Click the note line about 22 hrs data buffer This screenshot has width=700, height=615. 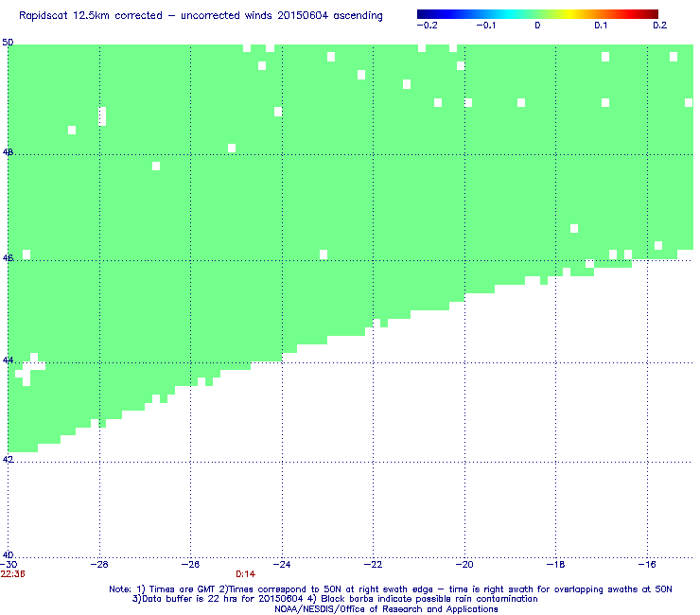click(335, 599)
